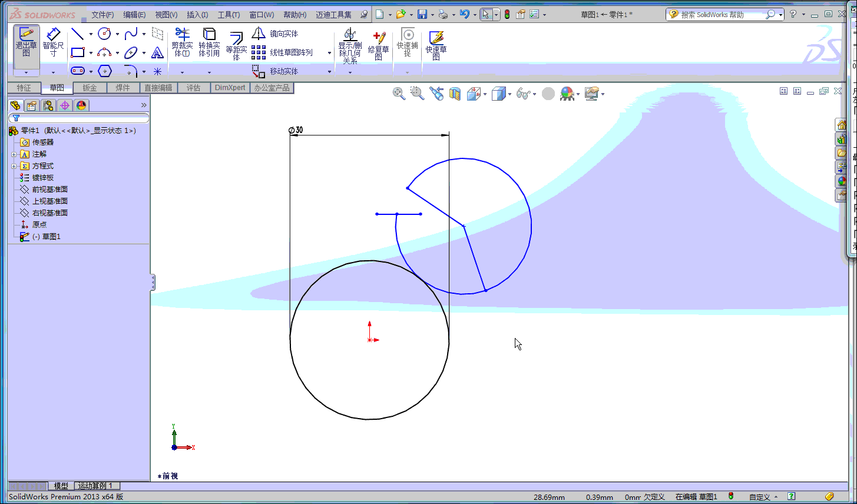This screenshot has height=504, width=857.
Task: Select the Circle sketch tool
Action: (x=104, y=34)
